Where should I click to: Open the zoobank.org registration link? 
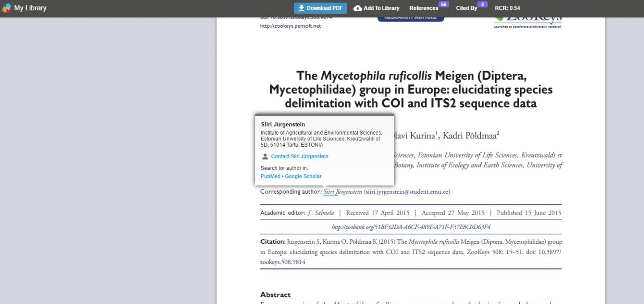(x=411, y=227)
